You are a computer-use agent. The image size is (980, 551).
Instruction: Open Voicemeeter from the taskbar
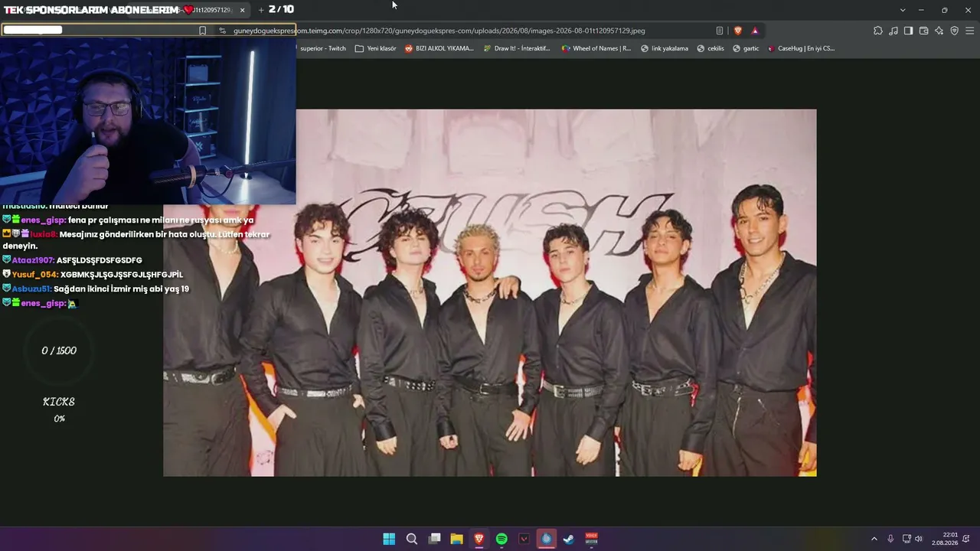tap(591, 539)
